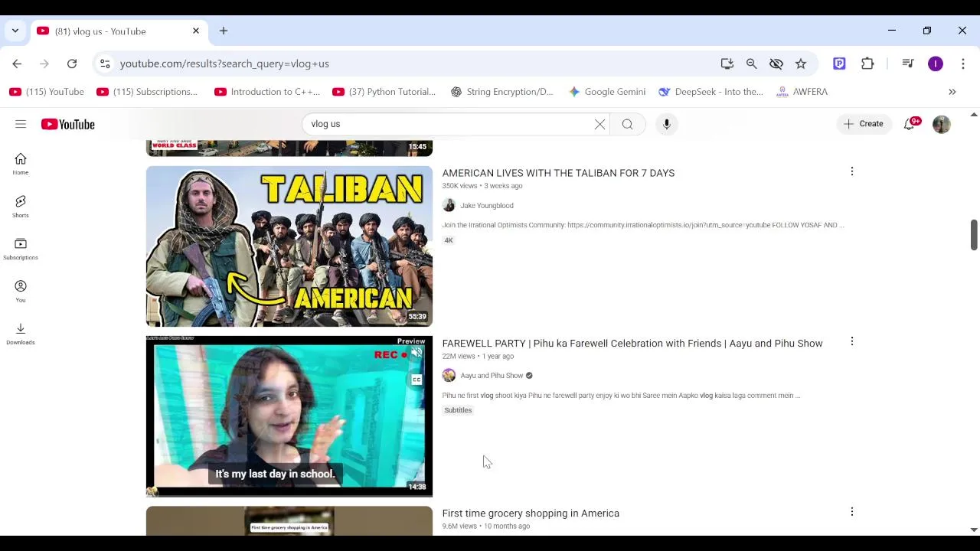Clear the search query with X

[x=599, y=124]
